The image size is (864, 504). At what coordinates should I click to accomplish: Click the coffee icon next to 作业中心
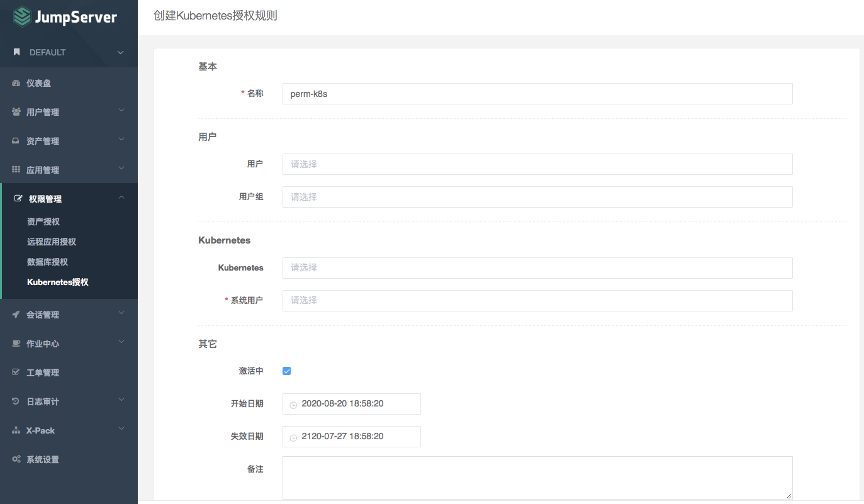coord(16,344)
